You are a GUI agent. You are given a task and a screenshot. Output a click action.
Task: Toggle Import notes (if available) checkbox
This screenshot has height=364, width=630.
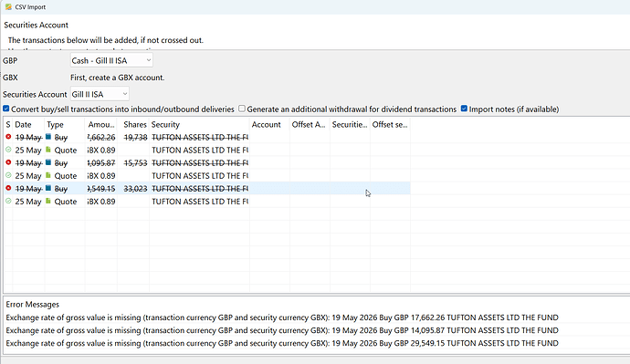pos(464,109)
